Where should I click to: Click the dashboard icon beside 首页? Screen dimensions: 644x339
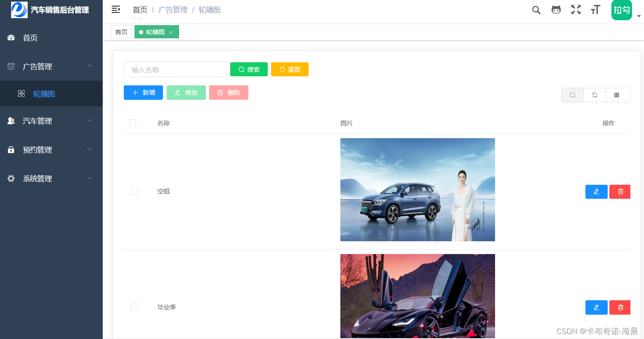(x=11, y=38)
